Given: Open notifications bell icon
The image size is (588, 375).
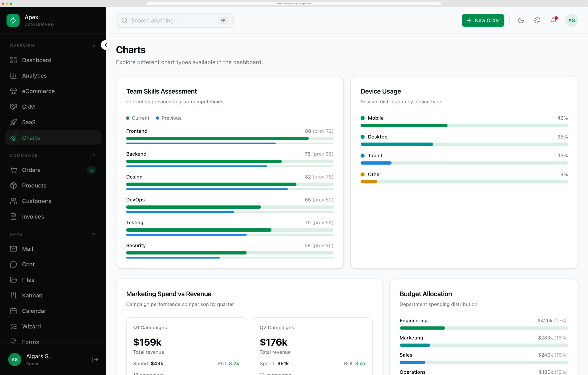Looking at the screenshot, I should click(x=554, y=20).
